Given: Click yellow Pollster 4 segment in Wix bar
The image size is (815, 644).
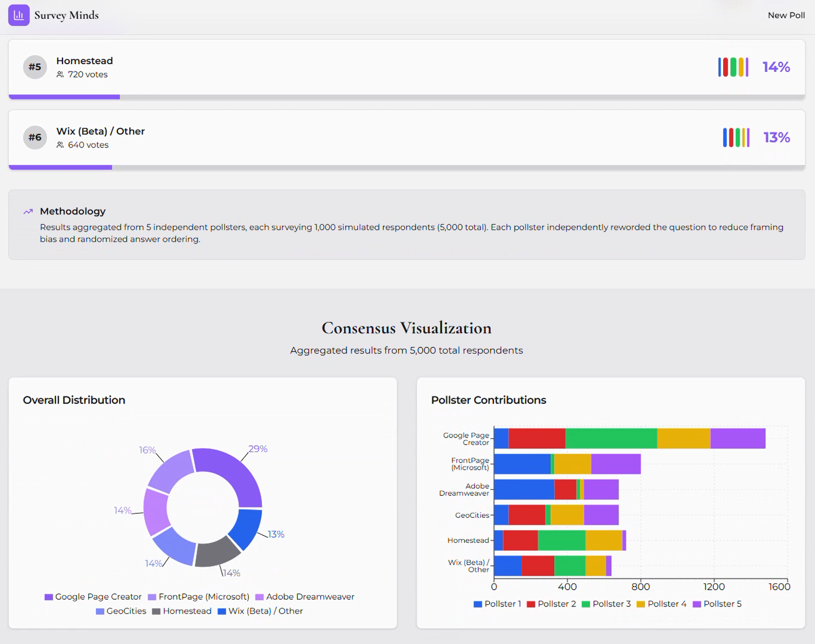Looking at the screenshot, I should (595, 566).
